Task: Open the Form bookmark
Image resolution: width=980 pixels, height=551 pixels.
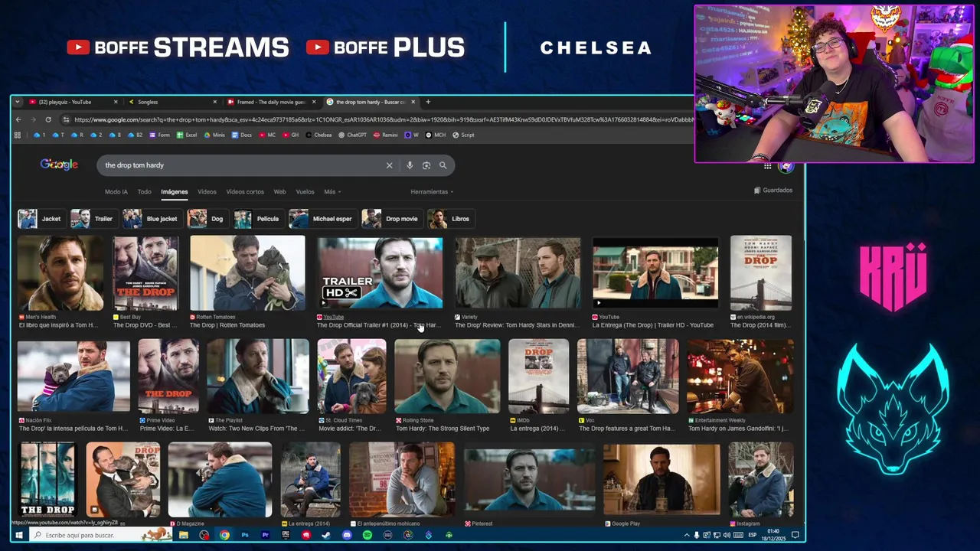Action: pos(159,135)
